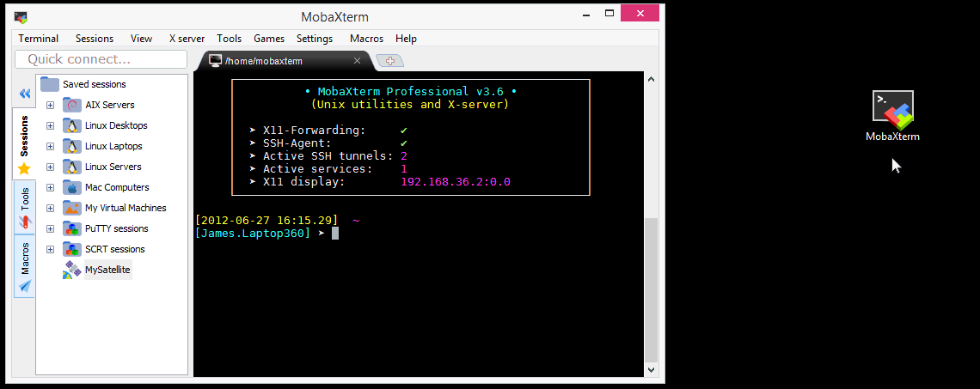The height and width of the screenshot is (389, 980).
Task: Expand the Linux Desktops tree node
Action: 51,125
